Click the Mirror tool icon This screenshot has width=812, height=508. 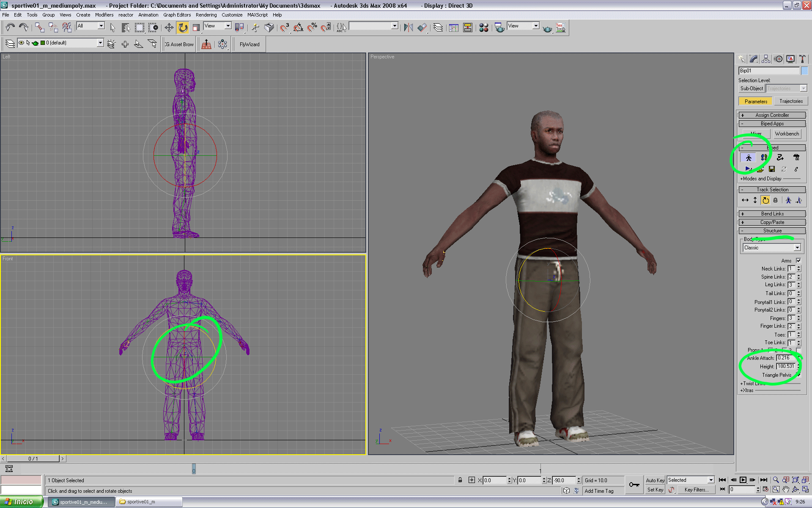[x=408, y=28]
